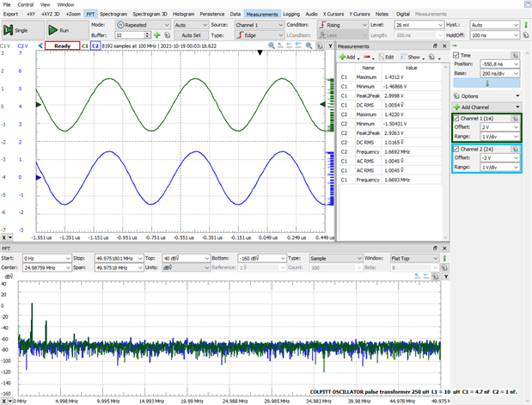The width and height of the screenshot is (532, 405).
Task: Click Add in the Measurements panel
Action: tap(347, 56)
